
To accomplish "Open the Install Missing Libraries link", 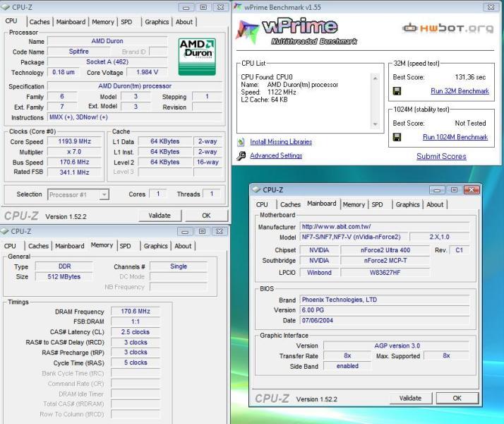I will (x=281, y=142).
